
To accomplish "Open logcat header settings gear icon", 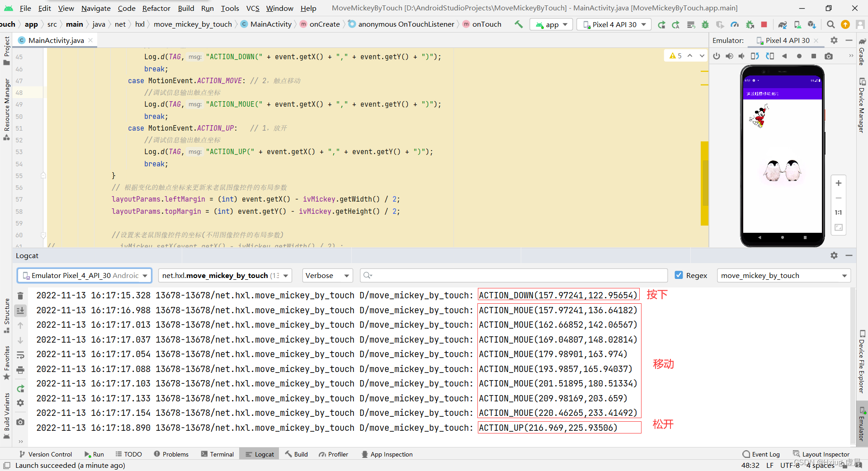I will (x=834, y=255).
